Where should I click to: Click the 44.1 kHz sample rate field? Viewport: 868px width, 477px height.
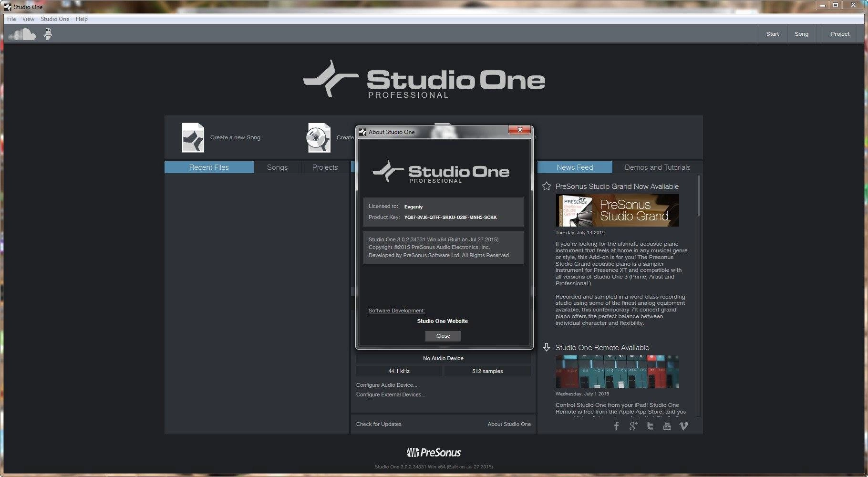tap(399, 371)
